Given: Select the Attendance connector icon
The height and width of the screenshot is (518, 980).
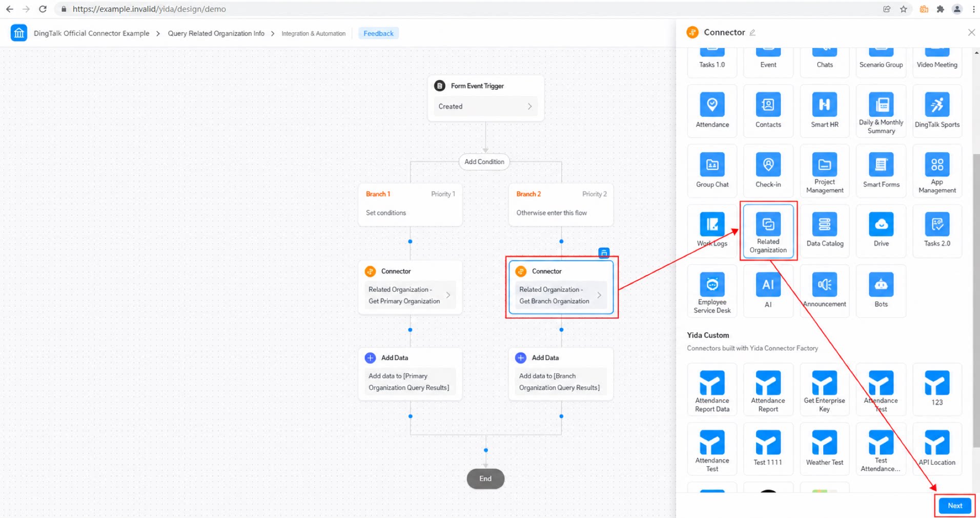Looking at the screenshot, I should point(712,105).
